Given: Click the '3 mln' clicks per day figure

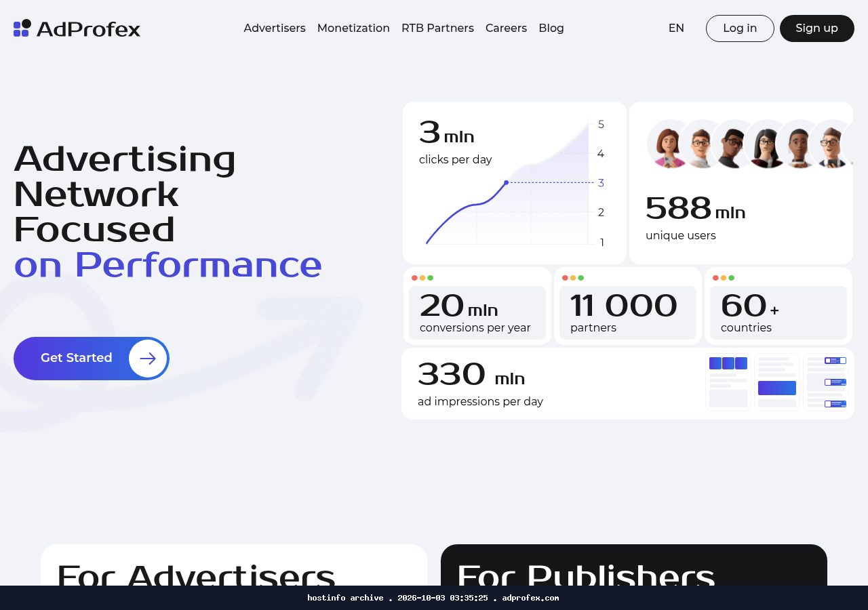Looking at the screenshot, I should 446,133.
